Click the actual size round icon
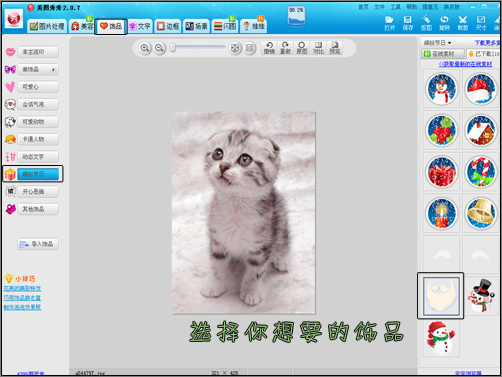502x377 pixels. pos(250,48)
